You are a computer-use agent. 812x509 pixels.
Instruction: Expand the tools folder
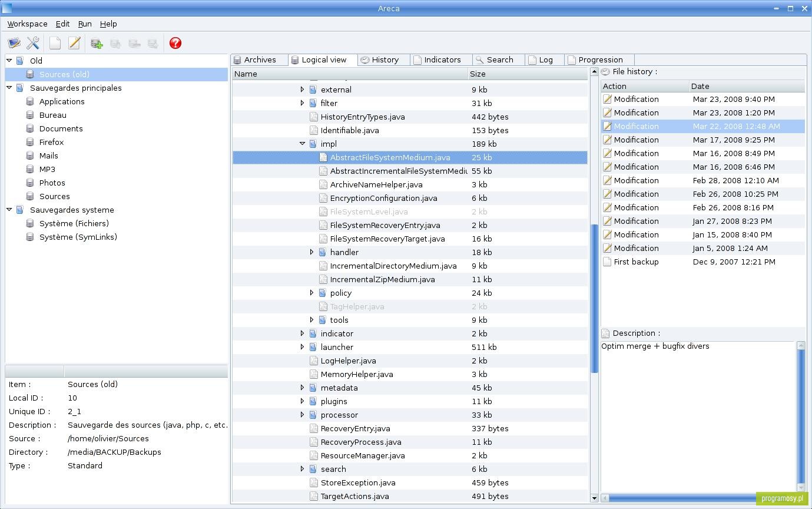click(x=311, y=320)
